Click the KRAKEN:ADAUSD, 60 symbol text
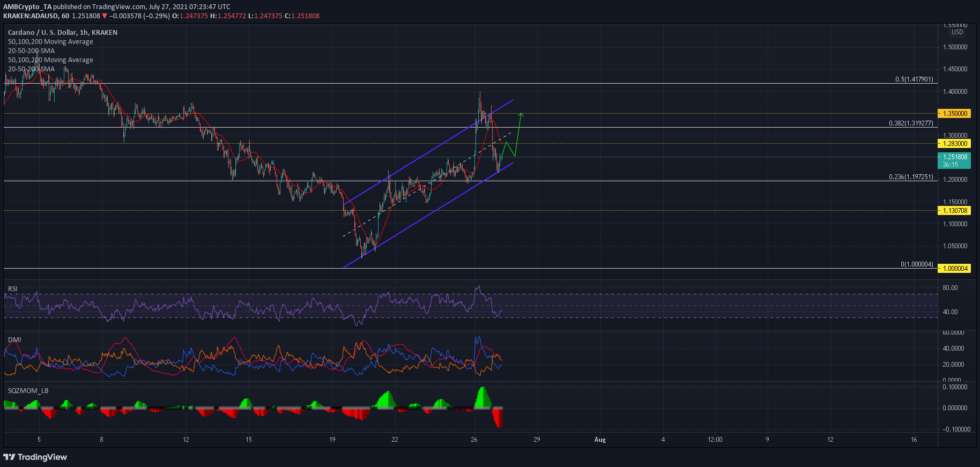The width and height of the screenshot is (980, 467). tap(36, 16)
